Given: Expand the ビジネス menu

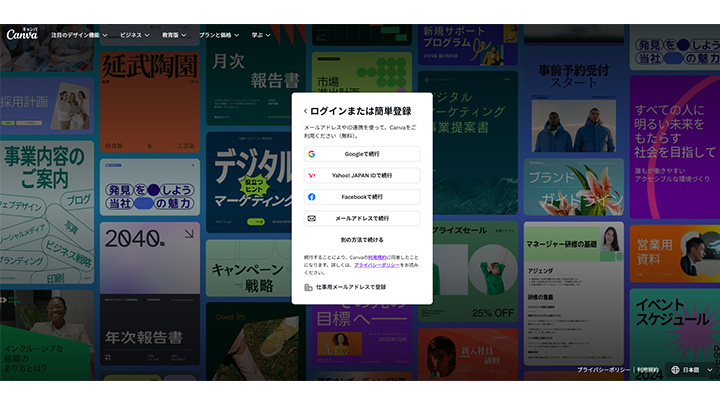Looking at the screenshot, I should (135, 35).
